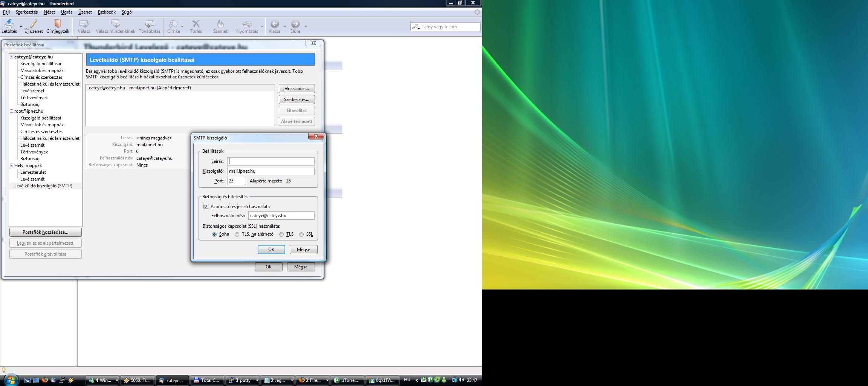Click OK in the SMTP-kiszolgáló dialog
The width and height of the screenshot is (868, 386).
coord(271,250)
